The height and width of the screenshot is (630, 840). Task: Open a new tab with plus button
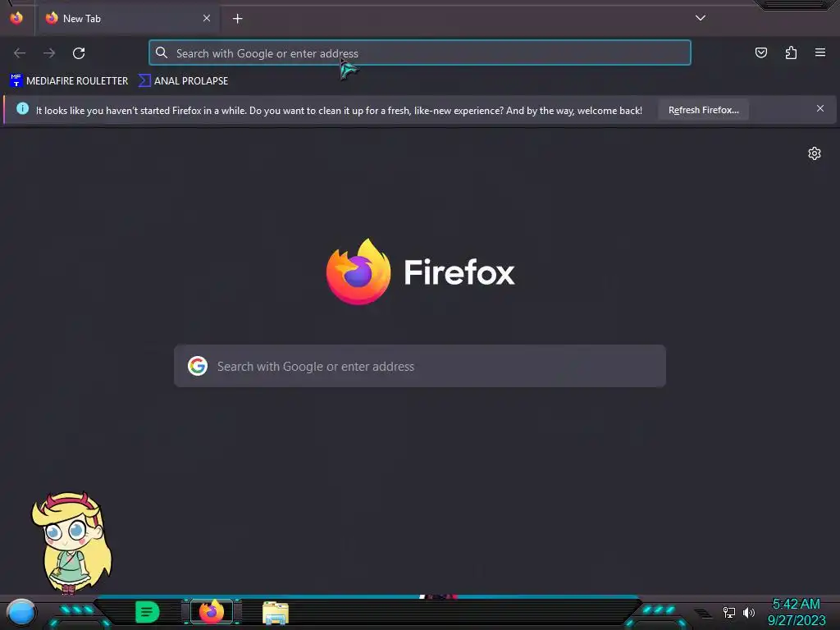237,19
